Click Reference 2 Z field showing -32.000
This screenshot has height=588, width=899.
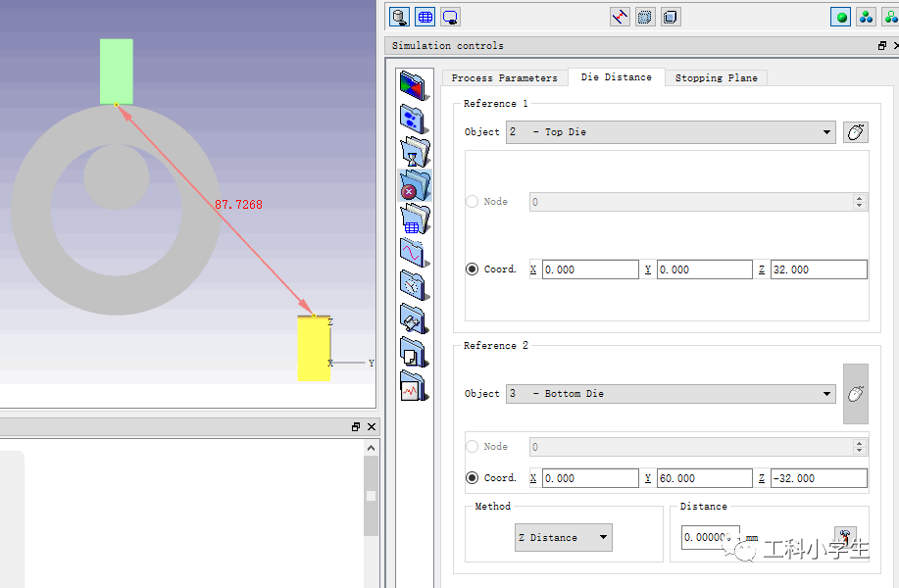pyautogui.click(x=819, y=478)
